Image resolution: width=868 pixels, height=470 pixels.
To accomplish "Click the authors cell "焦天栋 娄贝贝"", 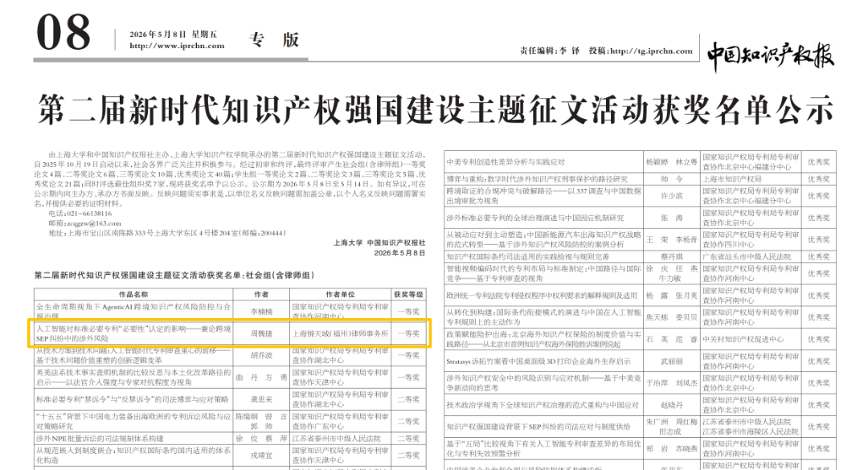I will pyautogui.click(x=671, y=317).
